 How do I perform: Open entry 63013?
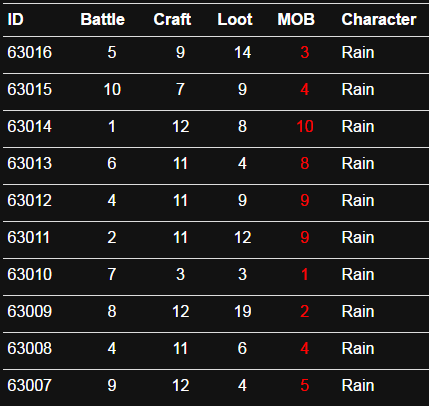30,163
